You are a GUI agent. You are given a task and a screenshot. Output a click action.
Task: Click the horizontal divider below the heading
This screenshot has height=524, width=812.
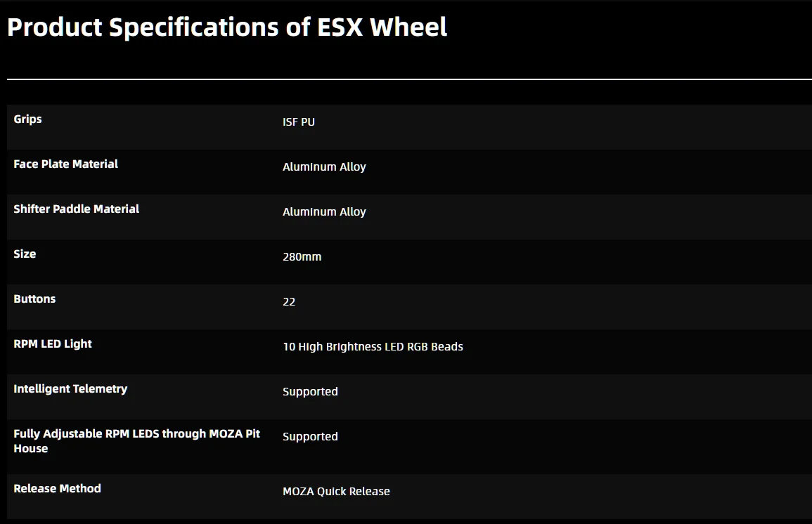tap(409, 79)
